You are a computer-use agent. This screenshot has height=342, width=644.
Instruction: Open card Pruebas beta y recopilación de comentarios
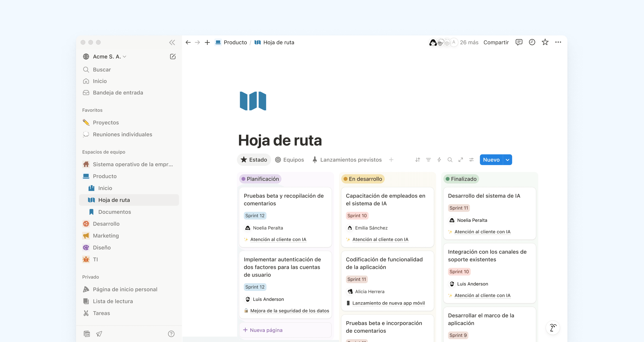point(285,217)
